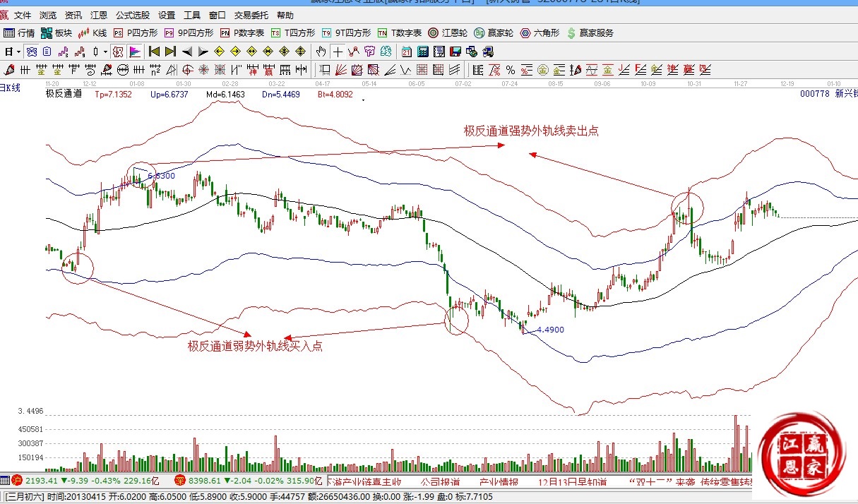The height and width of the screenshot is (504, 858).
Task: Click the calculator icon in toolbar
Action: point(422,52)
